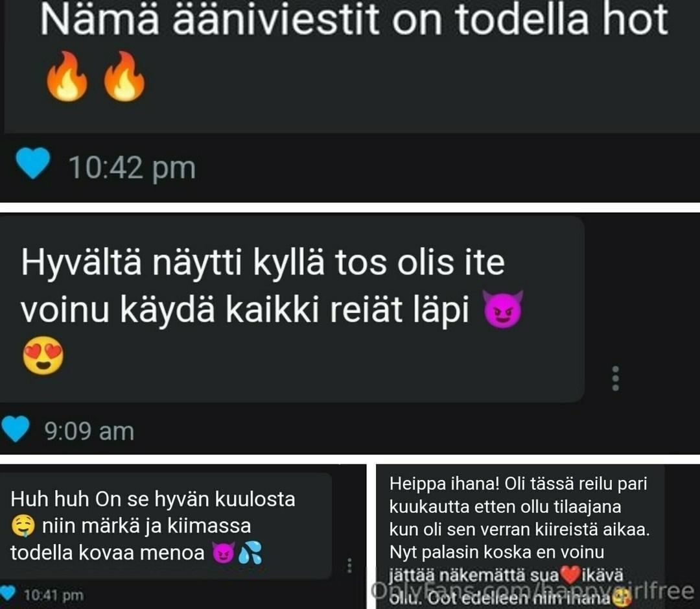This screenshot has width=700, height=609.
Task: Click the red heart emoji after 'sua'
Action: pos(570,575)
